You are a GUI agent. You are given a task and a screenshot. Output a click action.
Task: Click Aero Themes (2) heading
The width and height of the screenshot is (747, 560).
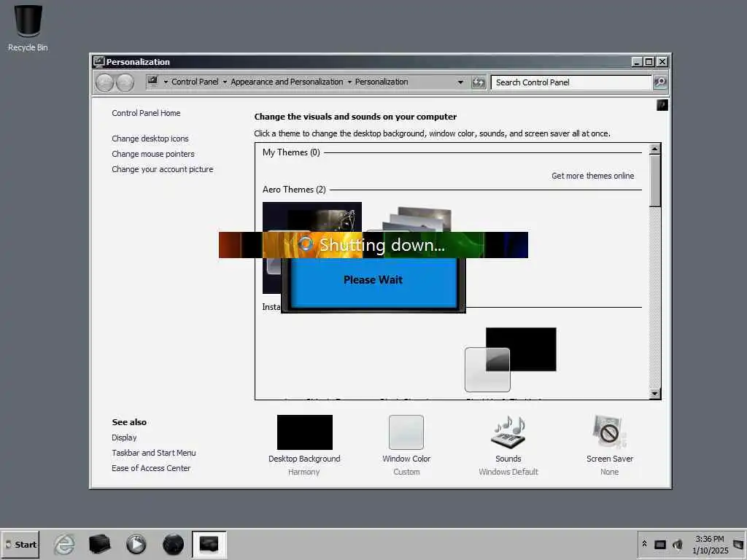294,190
